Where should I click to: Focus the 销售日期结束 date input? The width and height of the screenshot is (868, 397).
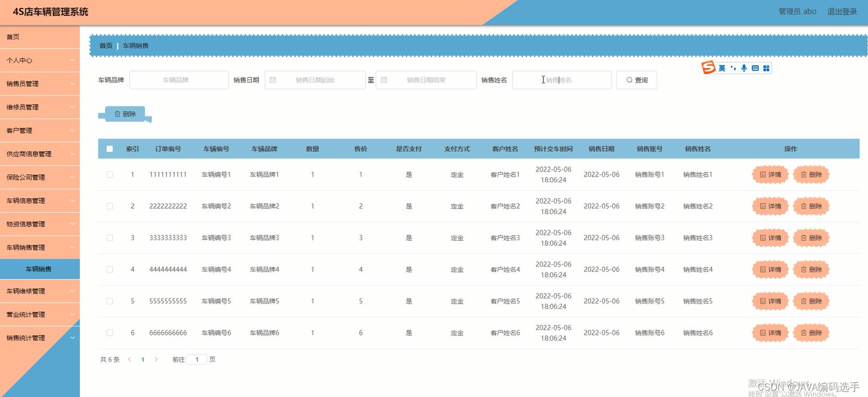coord(426,80)
